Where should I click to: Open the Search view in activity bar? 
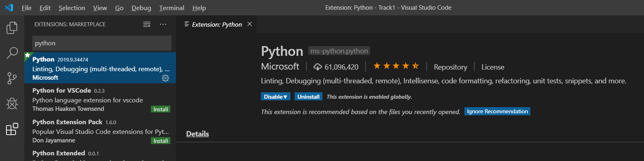[12, 53]
